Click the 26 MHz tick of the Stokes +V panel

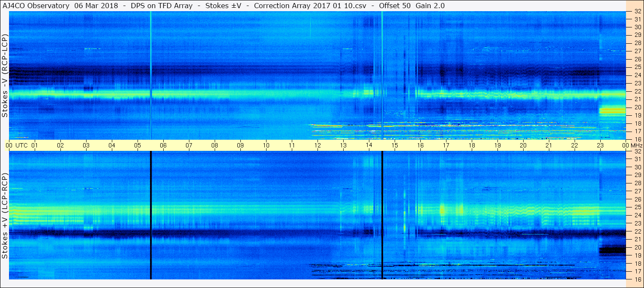[x=637, y=199]
